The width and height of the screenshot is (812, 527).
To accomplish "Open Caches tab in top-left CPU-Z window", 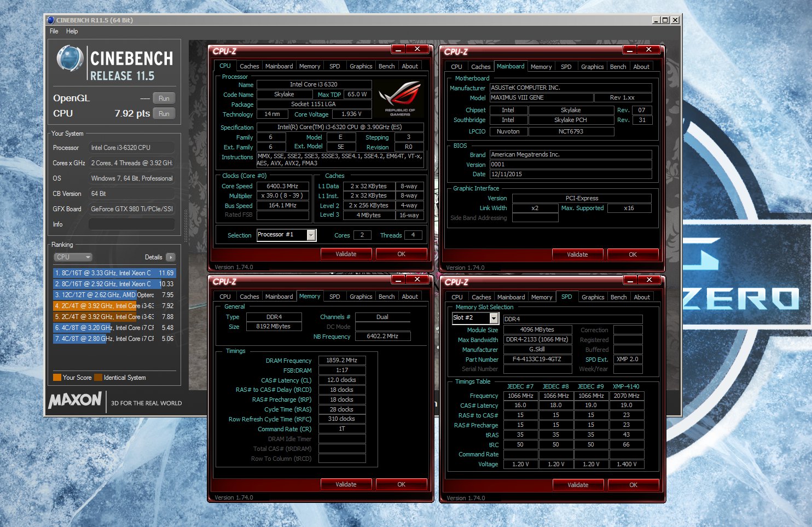I will 249,66.
